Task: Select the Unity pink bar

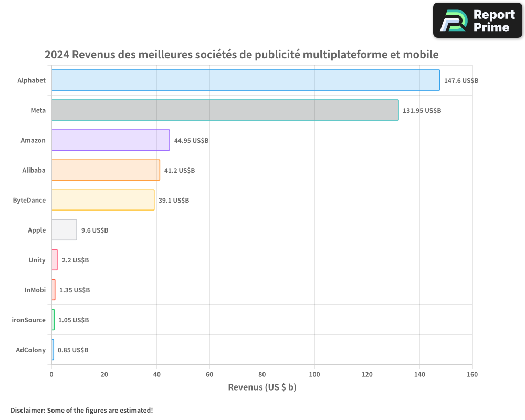Action: [54, 260]
